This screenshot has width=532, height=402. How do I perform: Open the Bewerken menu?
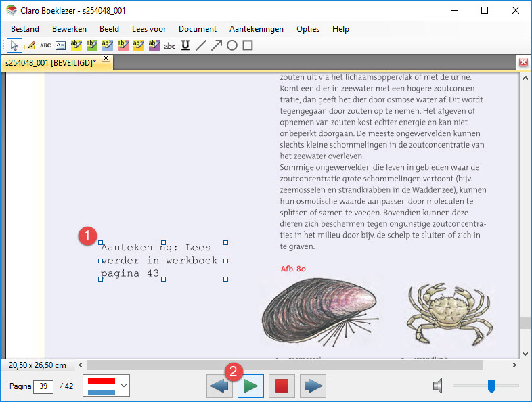(x=69, y=29)
